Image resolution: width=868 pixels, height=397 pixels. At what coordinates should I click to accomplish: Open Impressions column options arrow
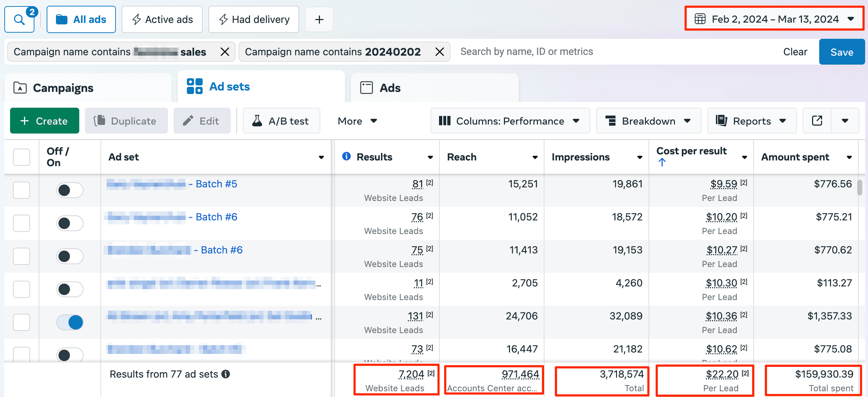point(640,157)
